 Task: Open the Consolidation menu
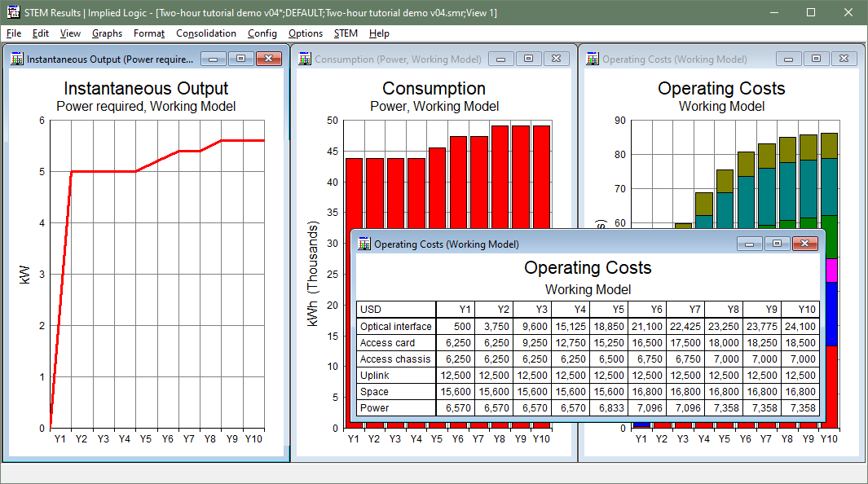[206, 33]
